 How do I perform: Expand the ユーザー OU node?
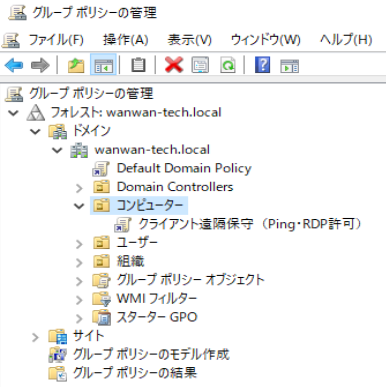[79, 244]
